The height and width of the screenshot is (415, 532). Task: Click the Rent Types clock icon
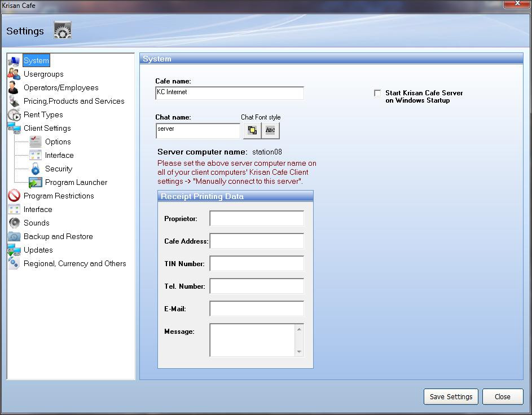click(14, 115)
